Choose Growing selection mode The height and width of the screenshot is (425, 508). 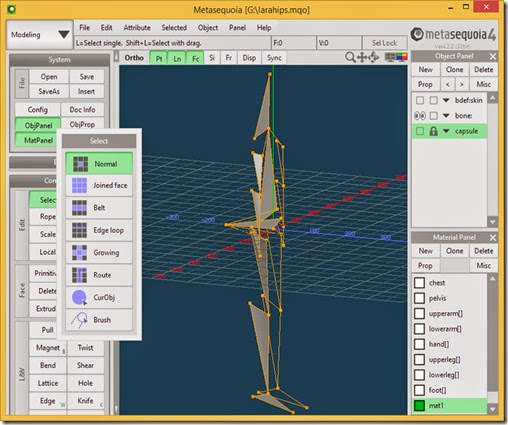[99, 252]
